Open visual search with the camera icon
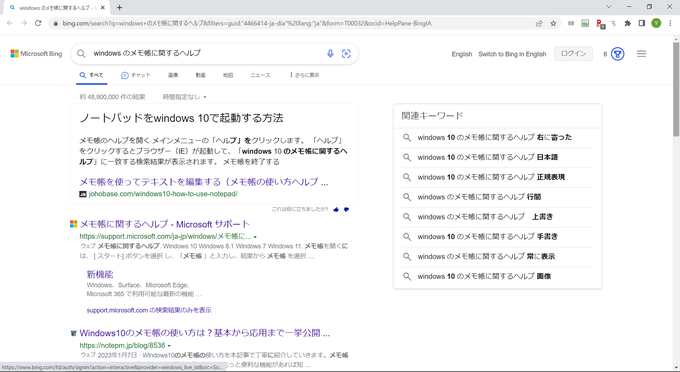This screenshot has width=680, height=372. pyautogui.click(x=346, y=53)
